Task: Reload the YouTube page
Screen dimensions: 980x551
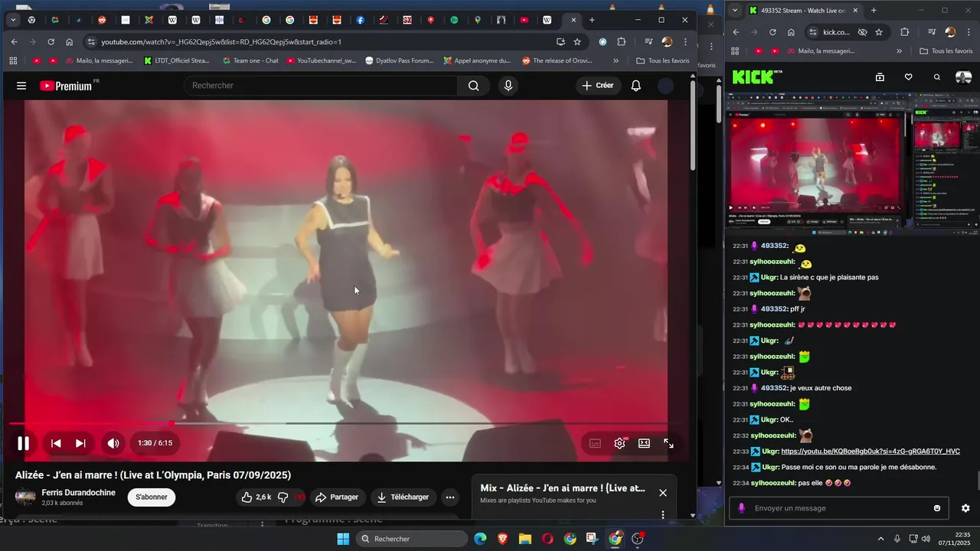Action: pyautogui.click(x=51, y=42)
